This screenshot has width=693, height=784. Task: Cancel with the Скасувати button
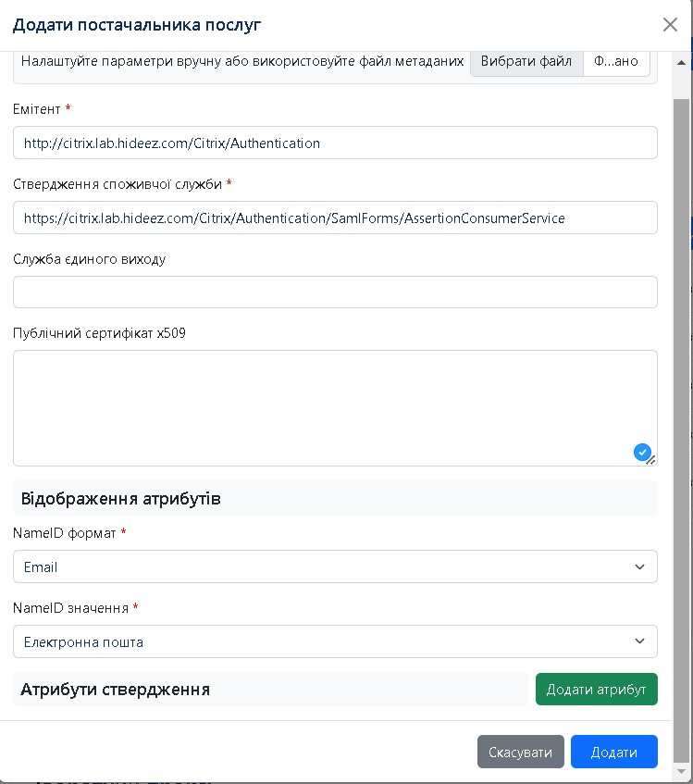click(x=520, y=752)
